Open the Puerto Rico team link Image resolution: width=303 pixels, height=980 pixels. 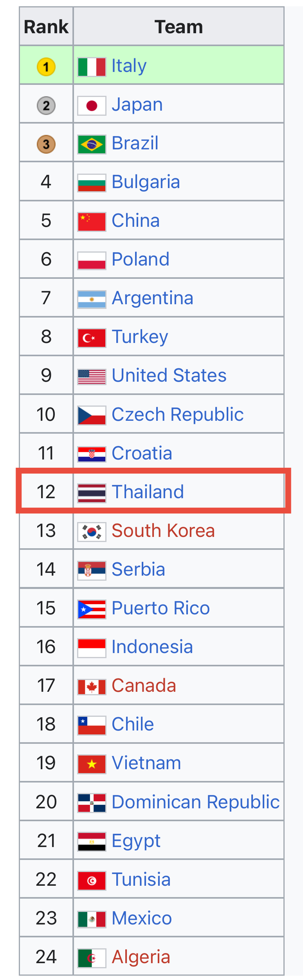[x=161, y=608]
